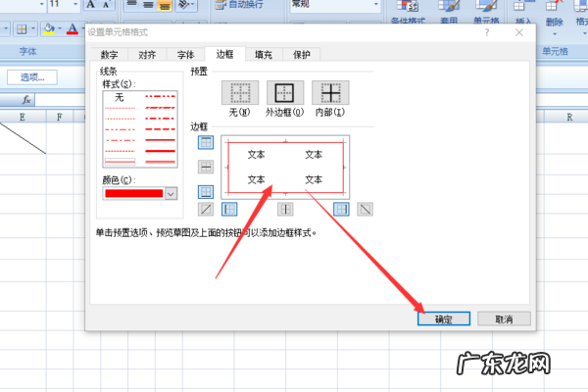Switch to the 填充 tab

point(264,55)
